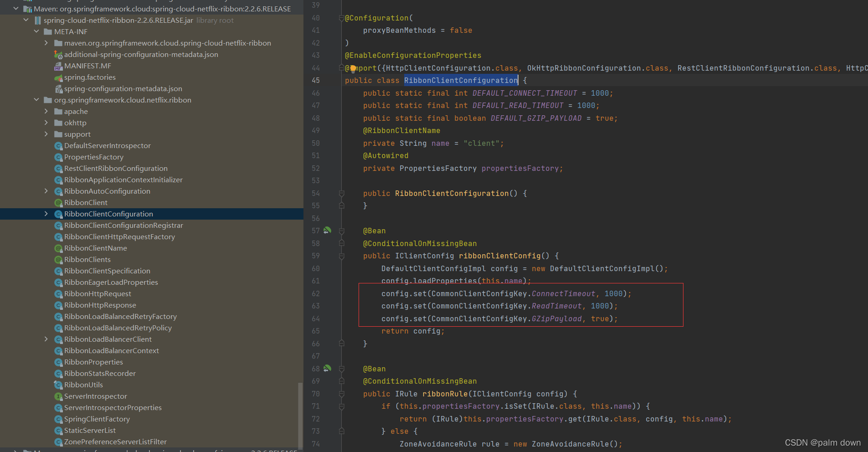
Task: Click the class icon of StaticServerList
Action: (x=58, y=431)
